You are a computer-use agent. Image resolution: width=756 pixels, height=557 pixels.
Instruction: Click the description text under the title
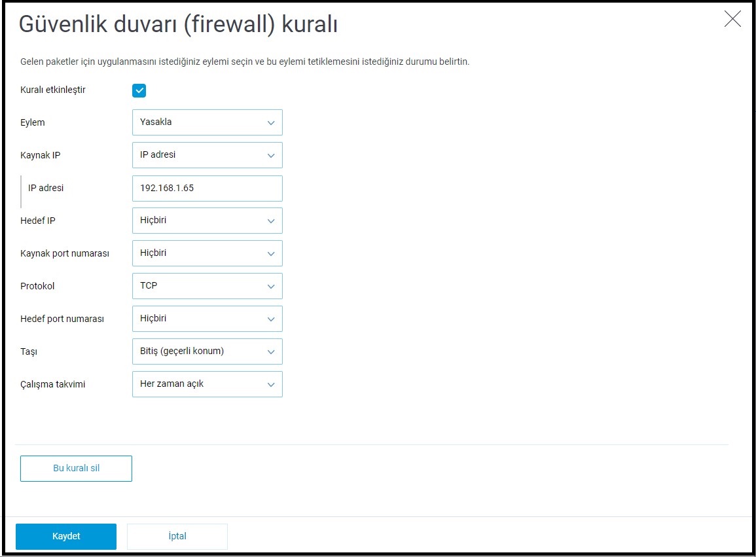click(245, 62)
